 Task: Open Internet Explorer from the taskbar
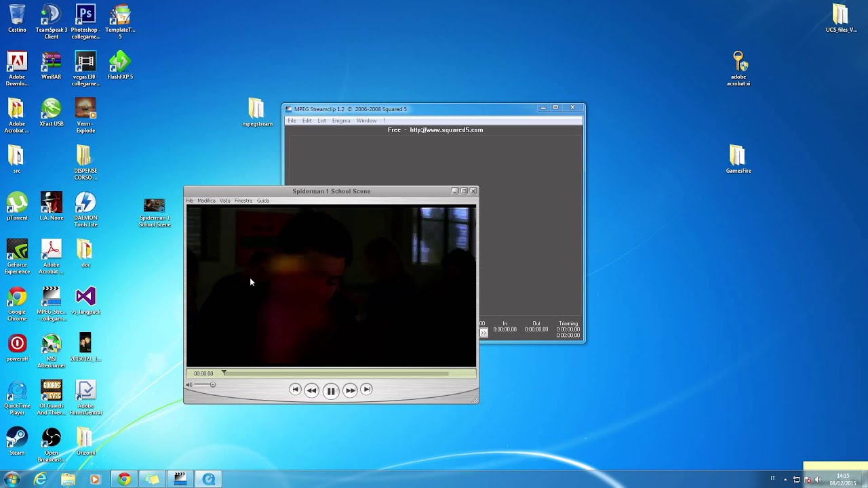[41, 479]
